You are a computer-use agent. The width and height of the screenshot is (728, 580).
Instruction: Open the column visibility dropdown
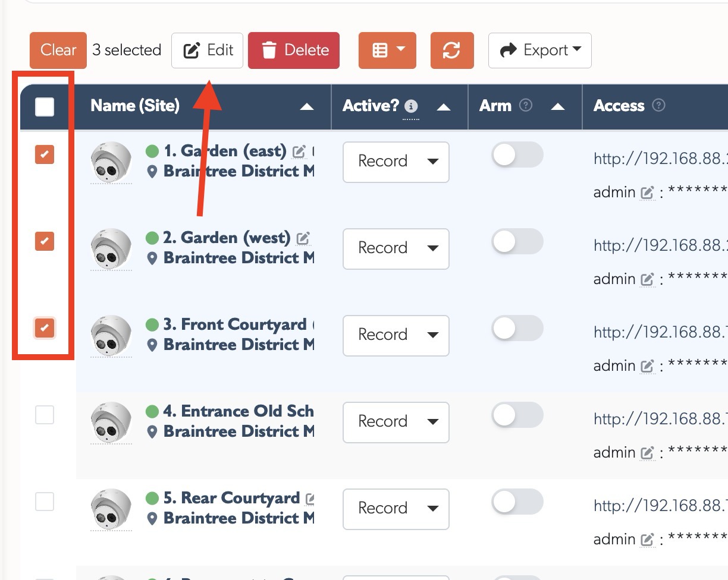(387, 51)
